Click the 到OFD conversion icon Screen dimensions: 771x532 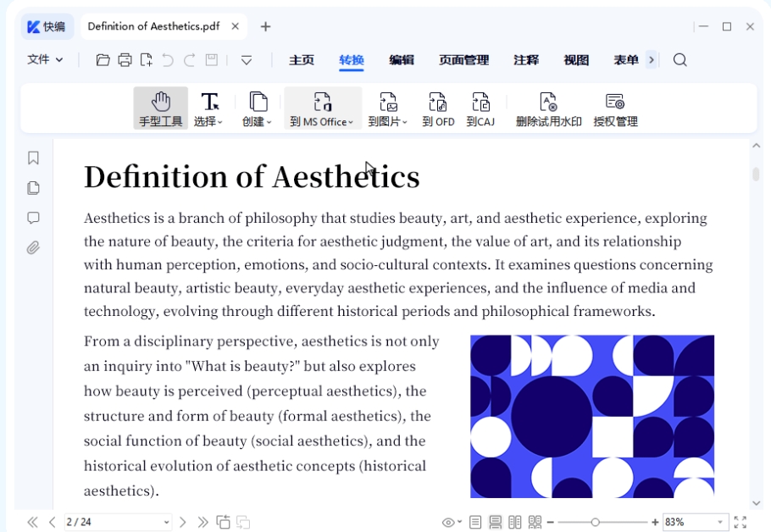pos(438,108)
